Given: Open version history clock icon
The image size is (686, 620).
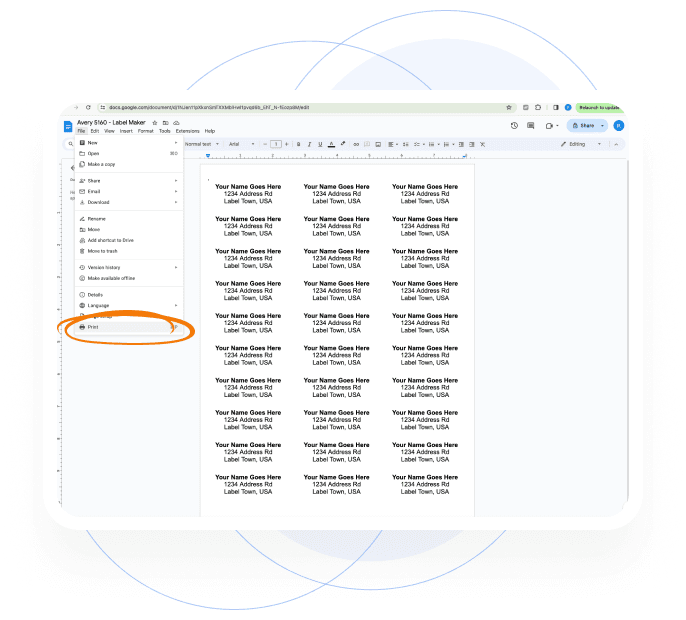Looking at the screenshot, I should click(x=514, y=126).
